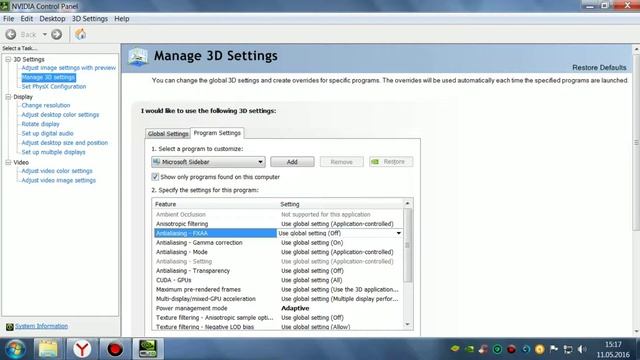Image resolution: width=640 pixels, height=360 pixels.
Task: Click the settings list scroll-down arrow
Action: (x=407, y=324)
